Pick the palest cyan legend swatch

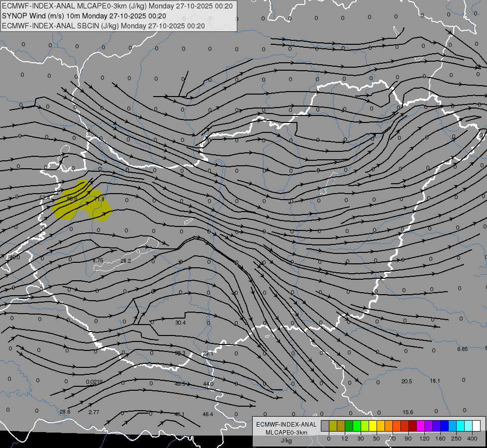click(x=469, y=426)
